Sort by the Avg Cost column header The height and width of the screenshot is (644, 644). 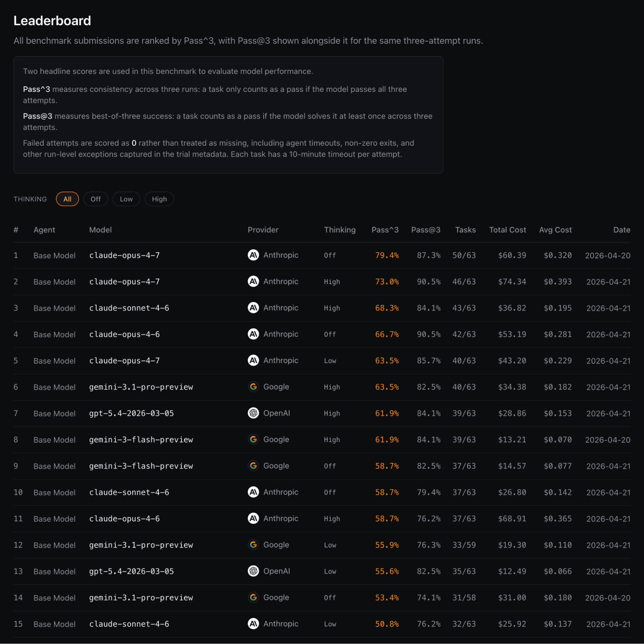pyautogui.click(x=555, y=230)
